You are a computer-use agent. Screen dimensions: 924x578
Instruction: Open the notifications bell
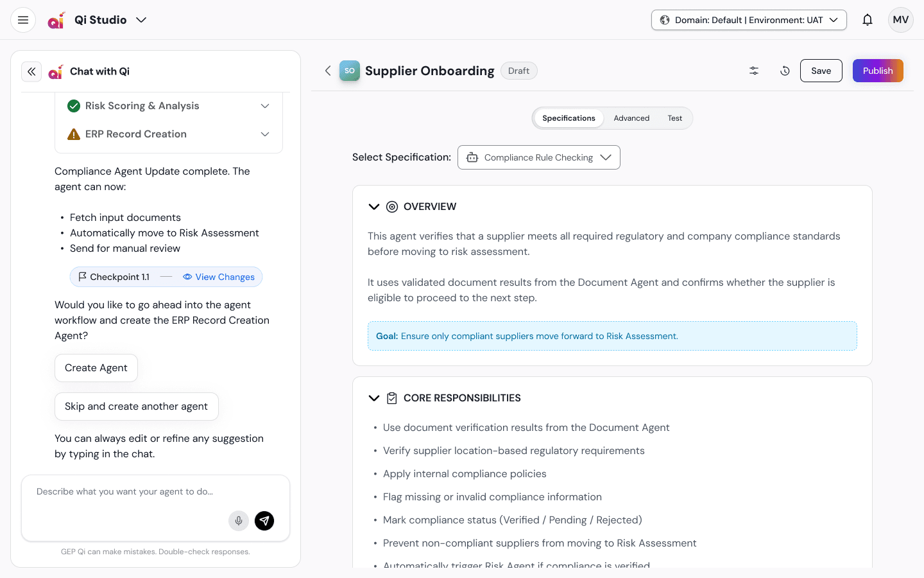(x=868, y=20)
